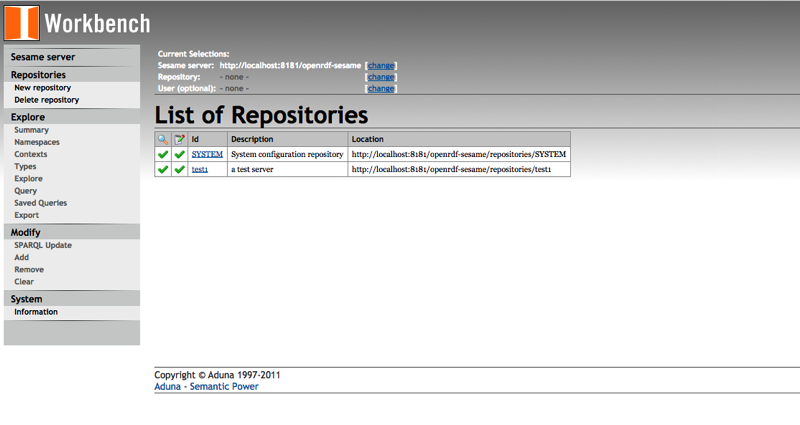
Task: Open Information under System
Action: coord(36,312)
